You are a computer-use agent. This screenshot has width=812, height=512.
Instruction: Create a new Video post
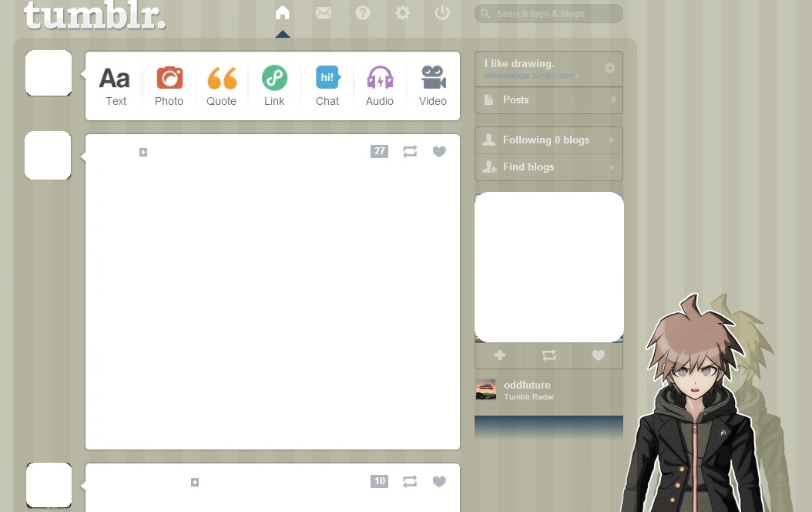(x=433, y=86)
